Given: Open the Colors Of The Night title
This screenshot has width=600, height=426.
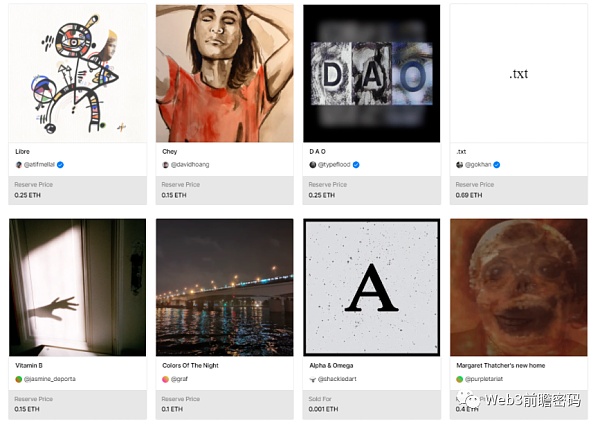Looking at the screenshot, I should (x=190, y=366).
